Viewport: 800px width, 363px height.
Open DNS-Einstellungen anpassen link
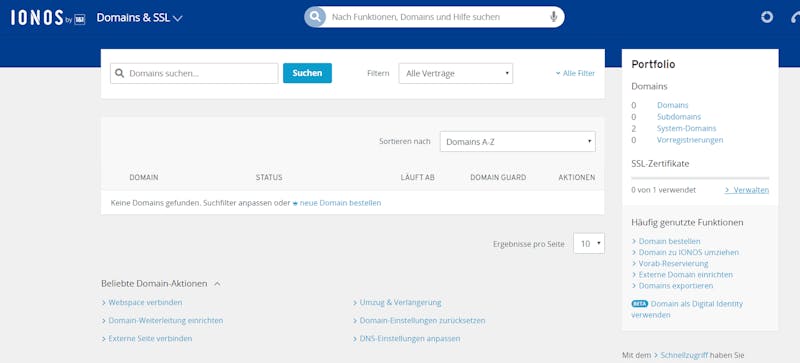407,338
